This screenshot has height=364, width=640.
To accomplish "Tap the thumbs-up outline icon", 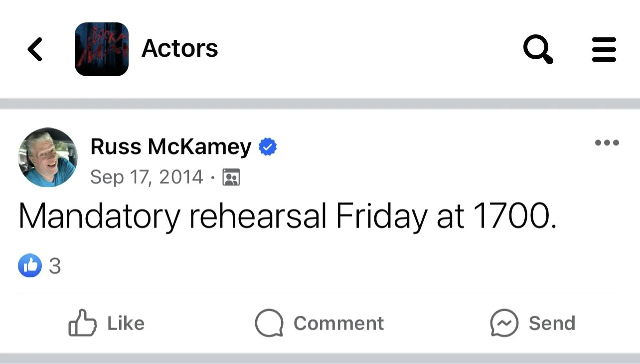I will coord(82,323).
